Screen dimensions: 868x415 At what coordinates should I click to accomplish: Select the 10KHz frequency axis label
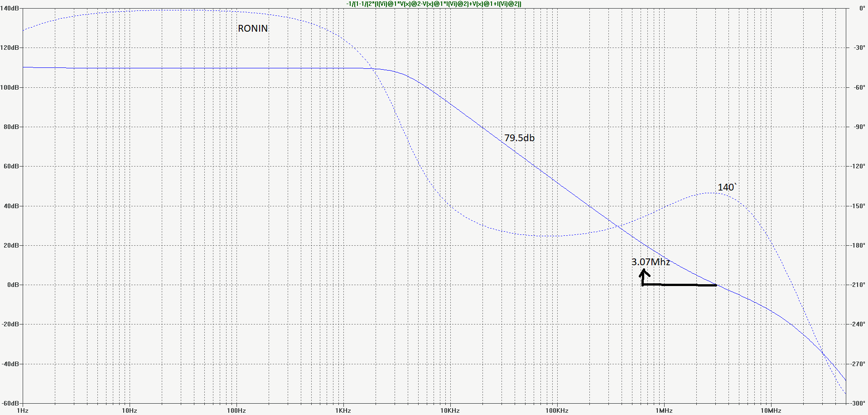click(450, 410)
